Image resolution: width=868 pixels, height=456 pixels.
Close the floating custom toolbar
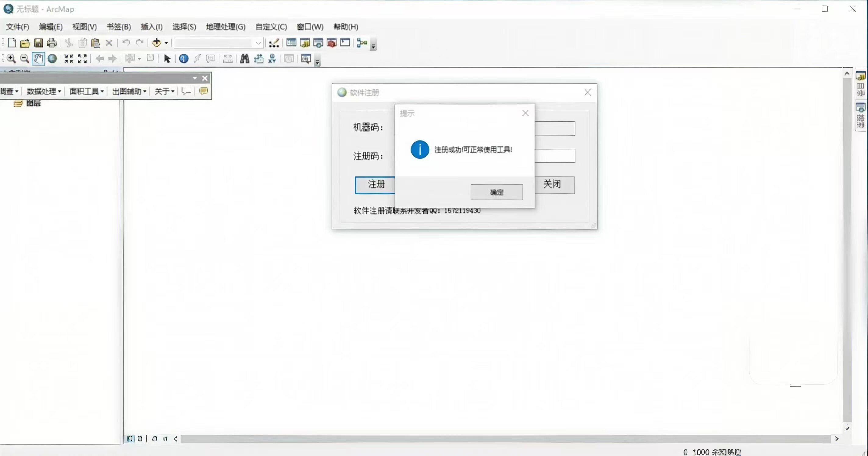[205, 78]
